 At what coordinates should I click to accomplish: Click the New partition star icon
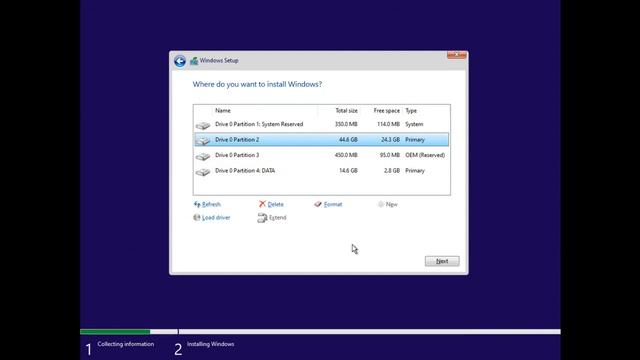tap(381, 204)
